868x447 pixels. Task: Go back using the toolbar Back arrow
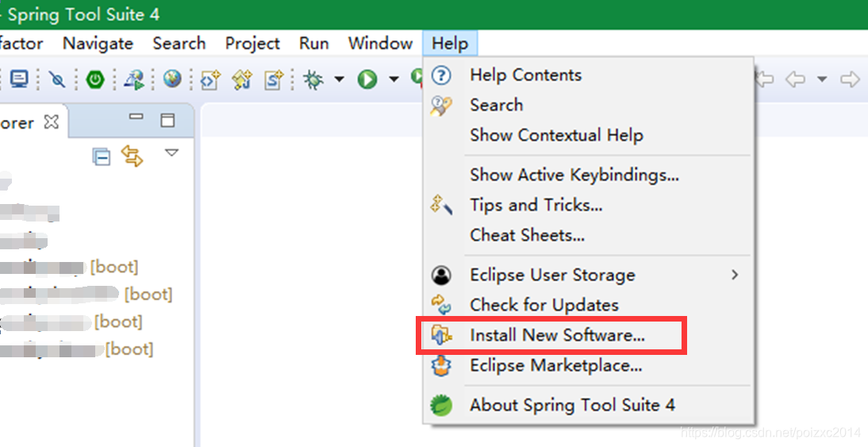tap(796, 79)
